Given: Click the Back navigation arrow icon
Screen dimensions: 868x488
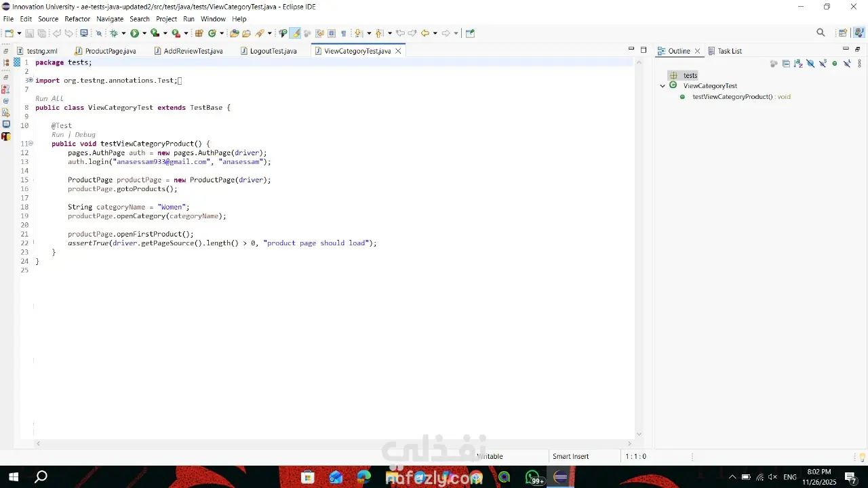Looking at the screenshot, I should click(x=425, y=33).
